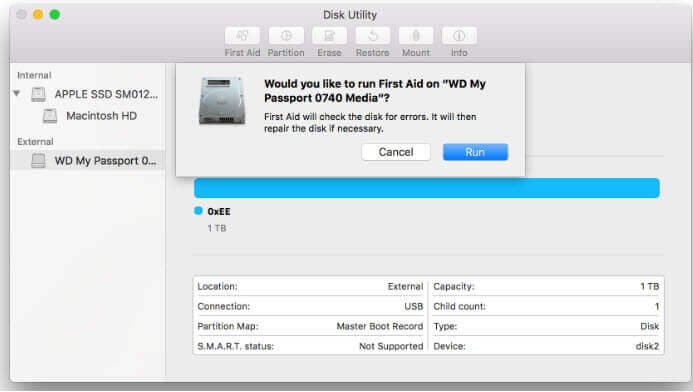Click the hard drive image in the dialog
Screen dimensions: 693x392
[x=222, y=101]
